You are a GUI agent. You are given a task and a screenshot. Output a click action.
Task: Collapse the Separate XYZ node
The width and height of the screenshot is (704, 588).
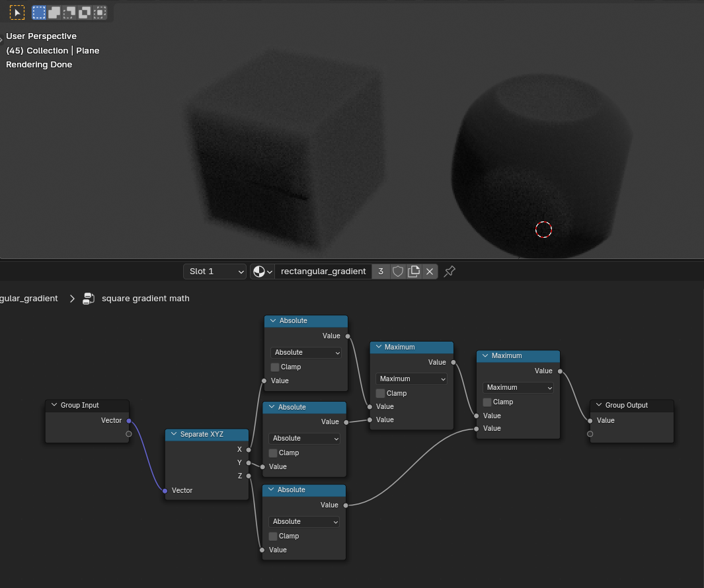tap(174, 434)
